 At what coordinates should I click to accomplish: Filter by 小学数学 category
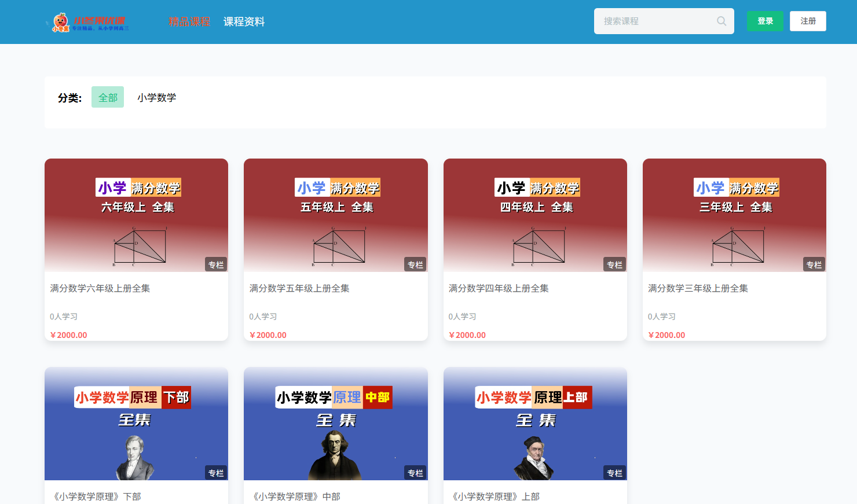pyautogui.click(x=156, y=98)
